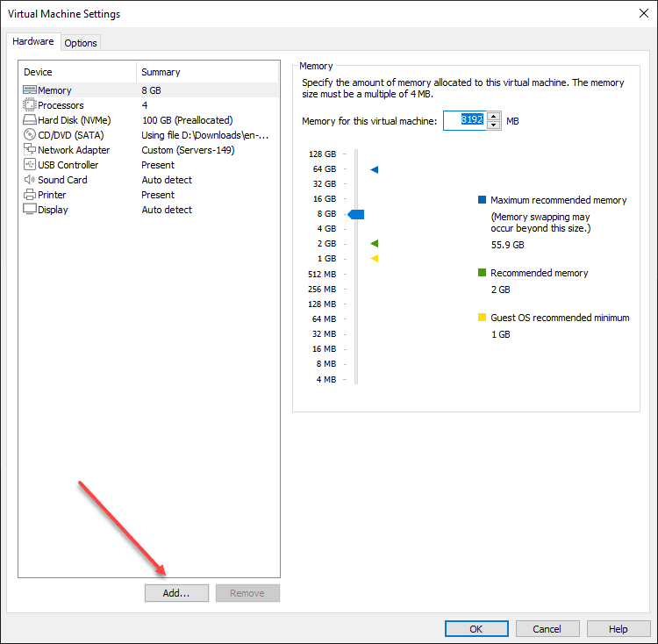
Task: Click the 32 GB slider scale label
Action: click(x=325, y=183)
